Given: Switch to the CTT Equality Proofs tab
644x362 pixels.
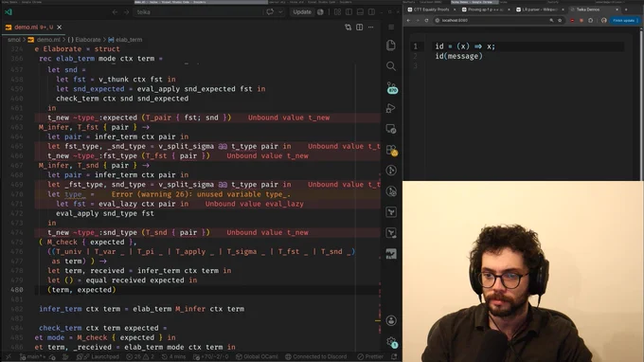Looking at the screenshot, I should click(431, 9).
